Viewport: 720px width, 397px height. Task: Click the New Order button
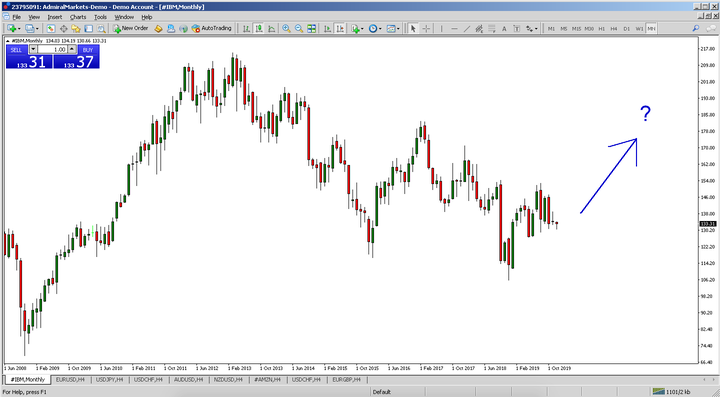(131, 28)
